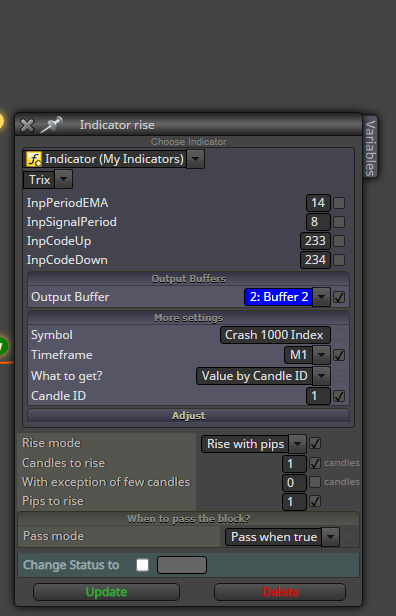Toggle the InpPeriodEMA checkbox
Screen dimensions: 396x616
pos(339,203)
